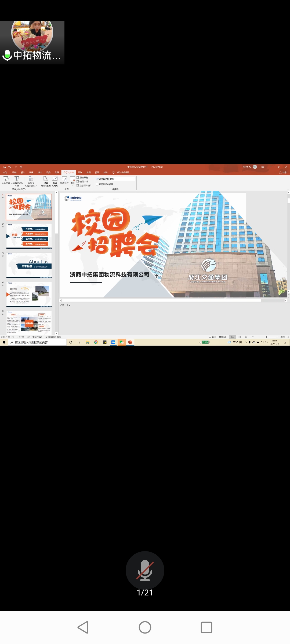This screenshot has height=644, width=290.
Task: Open File Explorer from the Windows taskbar
Action: point(88,342)
